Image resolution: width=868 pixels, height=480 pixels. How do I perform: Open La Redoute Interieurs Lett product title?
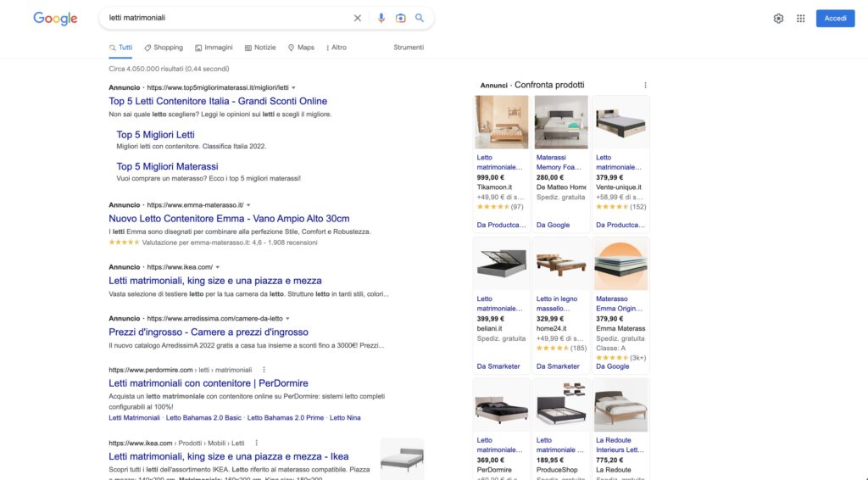(x=618, y=445)
